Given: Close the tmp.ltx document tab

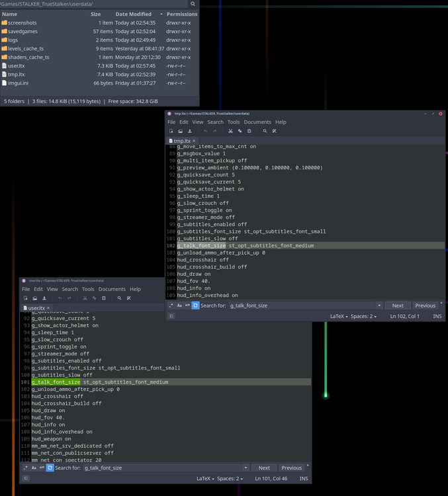Looking at the screenshot, I should coord(194,141).
